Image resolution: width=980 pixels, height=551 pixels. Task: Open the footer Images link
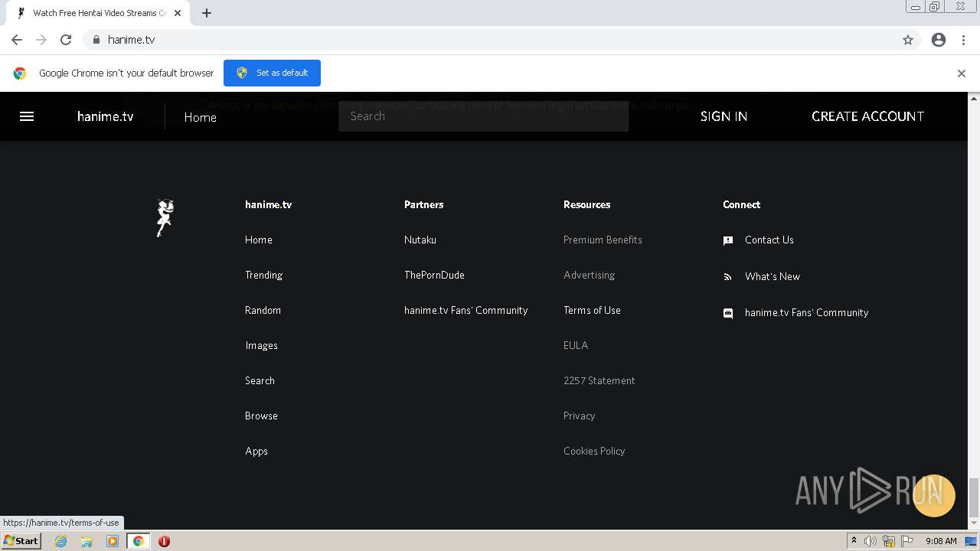261,345
